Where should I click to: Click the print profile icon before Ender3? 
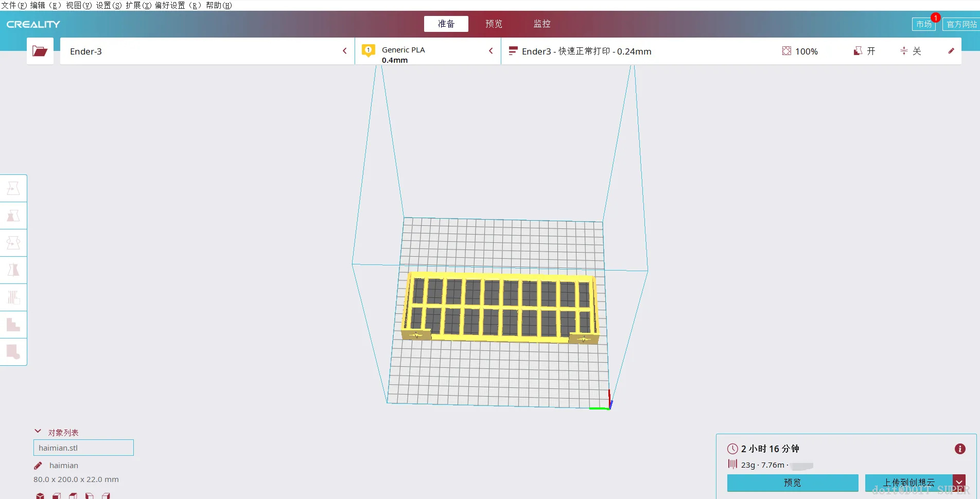(513, 51)
